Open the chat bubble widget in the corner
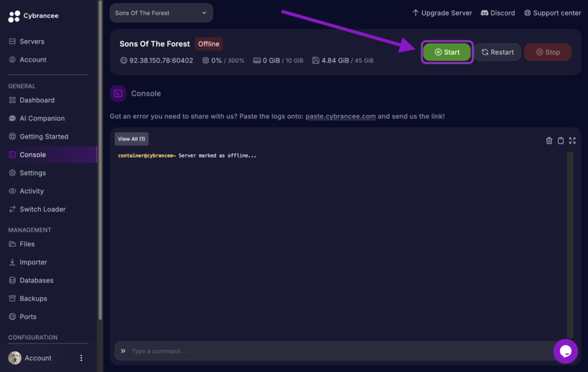 coord(566,351)
